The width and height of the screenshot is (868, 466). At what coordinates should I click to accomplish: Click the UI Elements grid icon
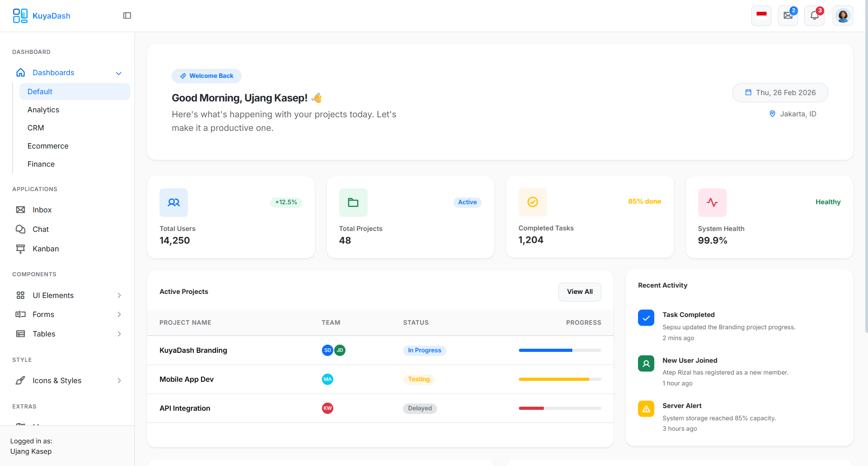pyautogui.click(x=20, y=295)
